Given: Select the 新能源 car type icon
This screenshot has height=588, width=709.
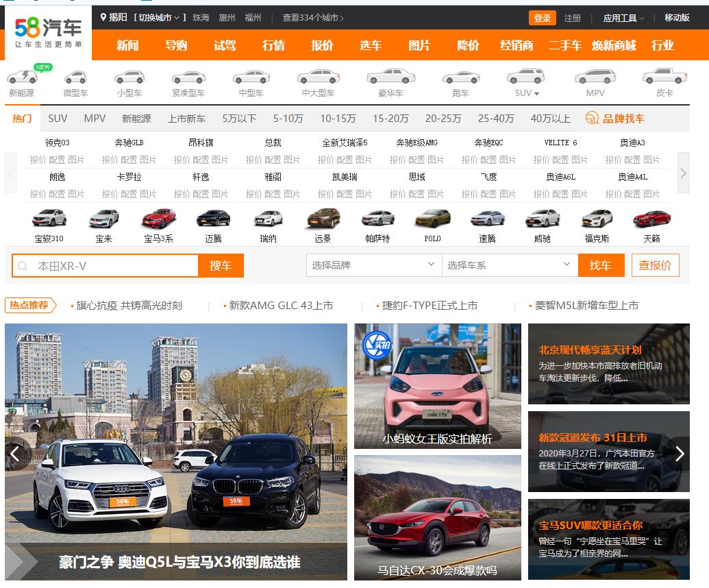Looking at the screenshot, I should tap(22, 77).
